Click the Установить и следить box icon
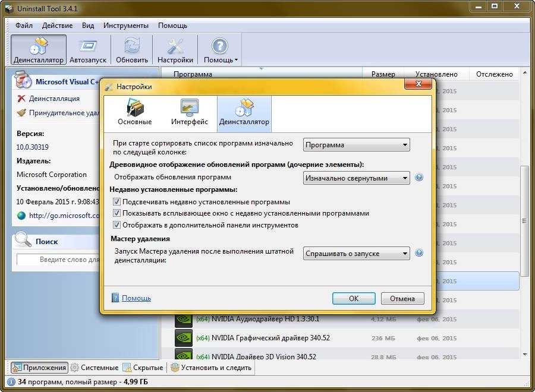 (175, 368)
